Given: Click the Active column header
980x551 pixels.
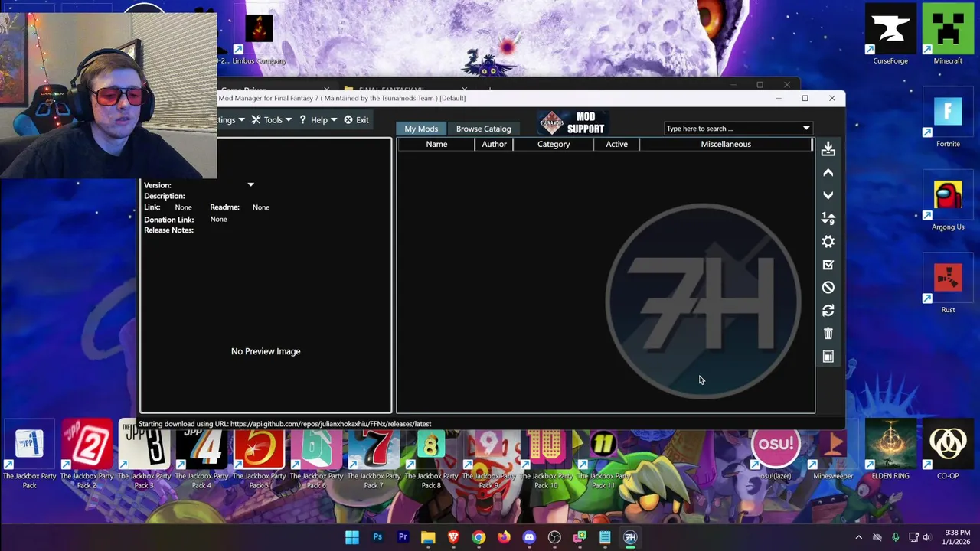Looking at the screenshot, I should [616, 144].
